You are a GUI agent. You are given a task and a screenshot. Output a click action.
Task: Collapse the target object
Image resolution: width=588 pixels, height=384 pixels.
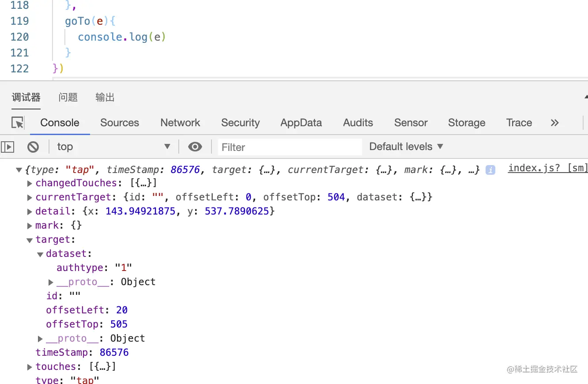tap(30, 240)
